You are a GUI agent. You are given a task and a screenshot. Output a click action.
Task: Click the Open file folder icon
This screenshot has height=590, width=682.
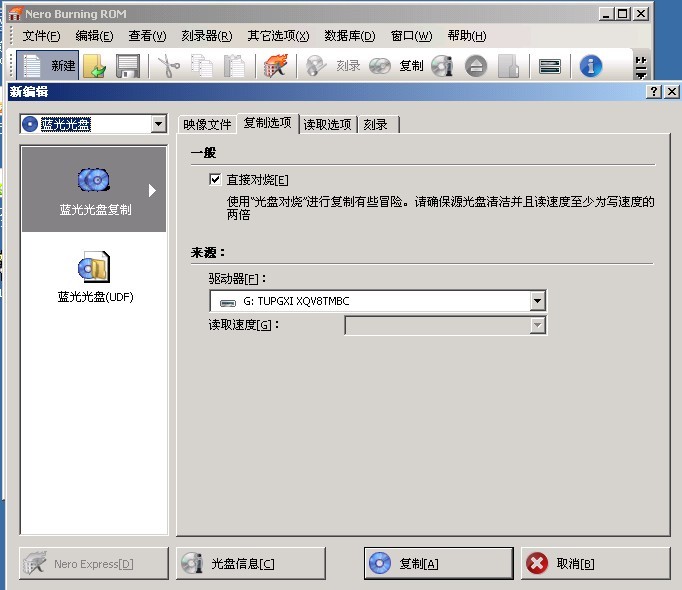(x=95, y=66)
